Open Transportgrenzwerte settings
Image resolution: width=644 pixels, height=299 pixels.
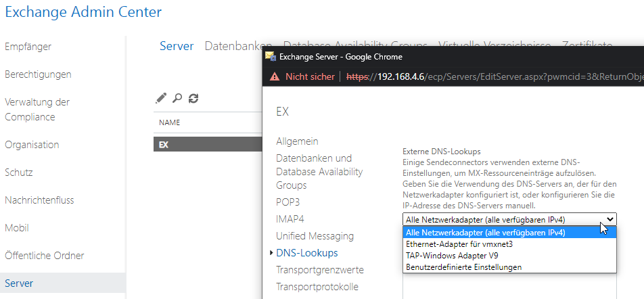[x=319, y=270]
